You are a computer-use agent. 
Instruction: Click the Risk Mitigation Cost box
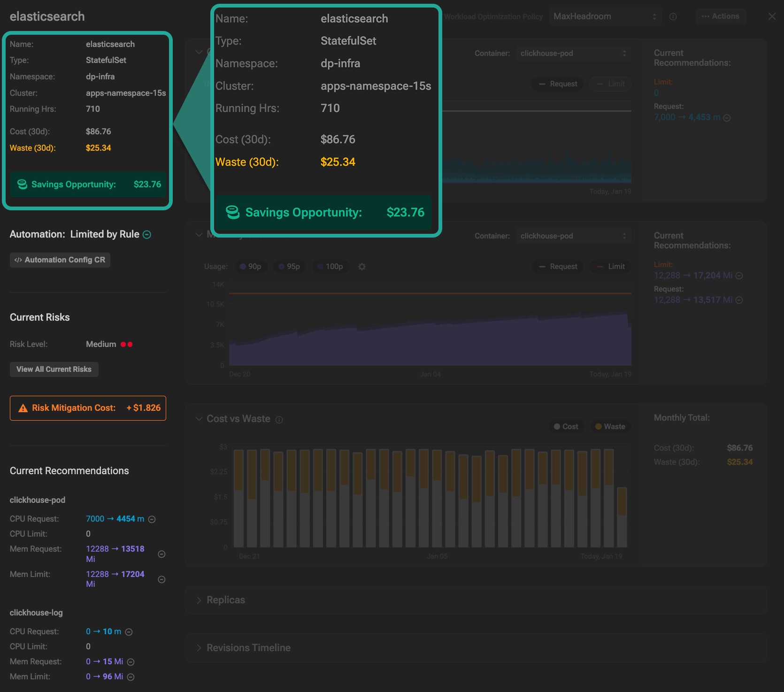(x=88, y=408)
